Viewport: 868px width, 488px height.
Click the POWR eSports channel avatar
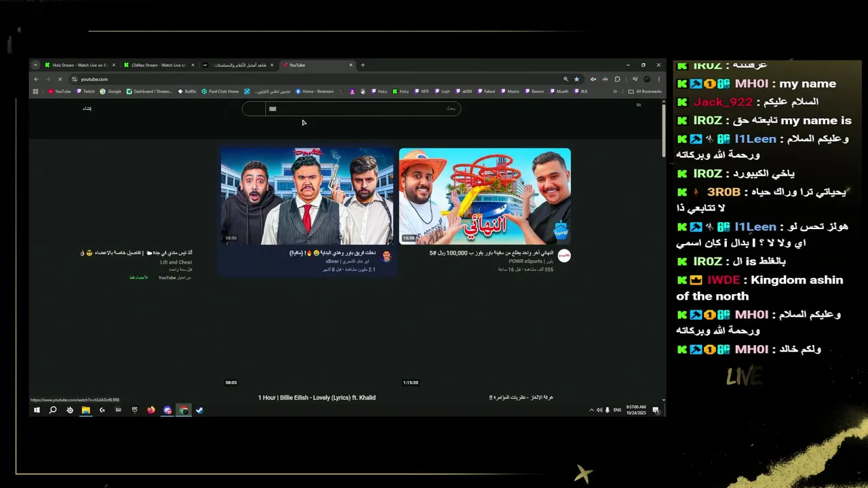564,256
